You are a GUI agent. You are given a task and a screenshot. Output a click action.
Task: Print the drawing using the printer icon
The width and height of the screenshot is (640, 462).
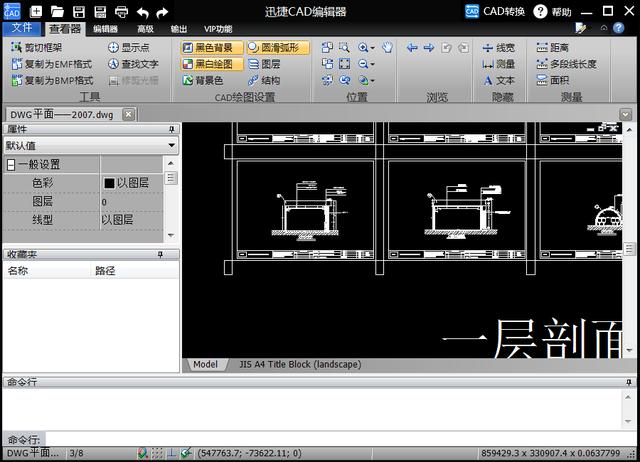(121, 12)
